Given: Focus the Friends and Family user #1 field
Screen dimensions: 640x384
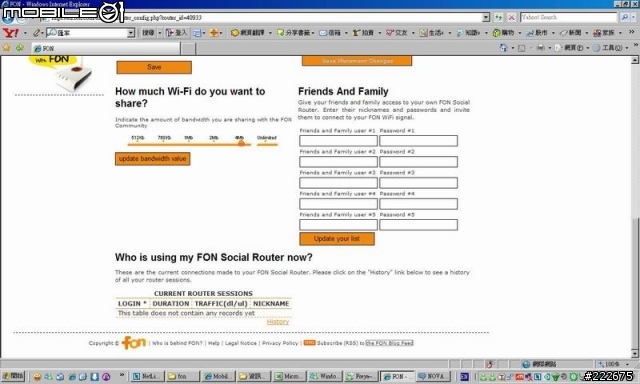Looking at the screenshot, I should pos(338,141).
